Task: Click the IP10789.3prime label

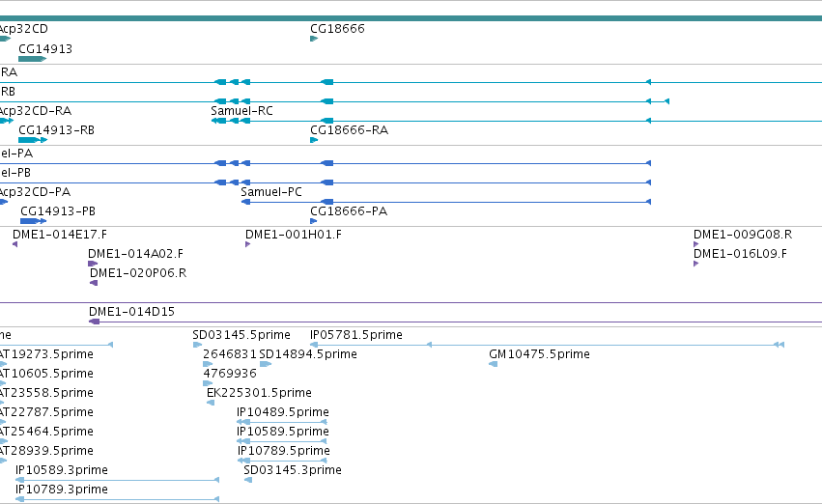Action: click(61, 490)
